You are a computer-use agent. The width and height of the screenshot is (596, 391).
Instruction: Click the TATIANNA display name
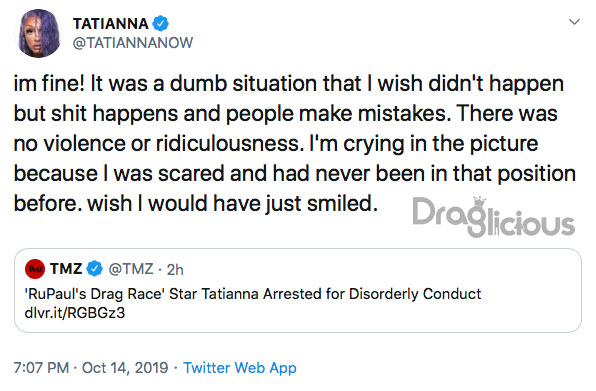pyautogui.click(x=111, y=24)
